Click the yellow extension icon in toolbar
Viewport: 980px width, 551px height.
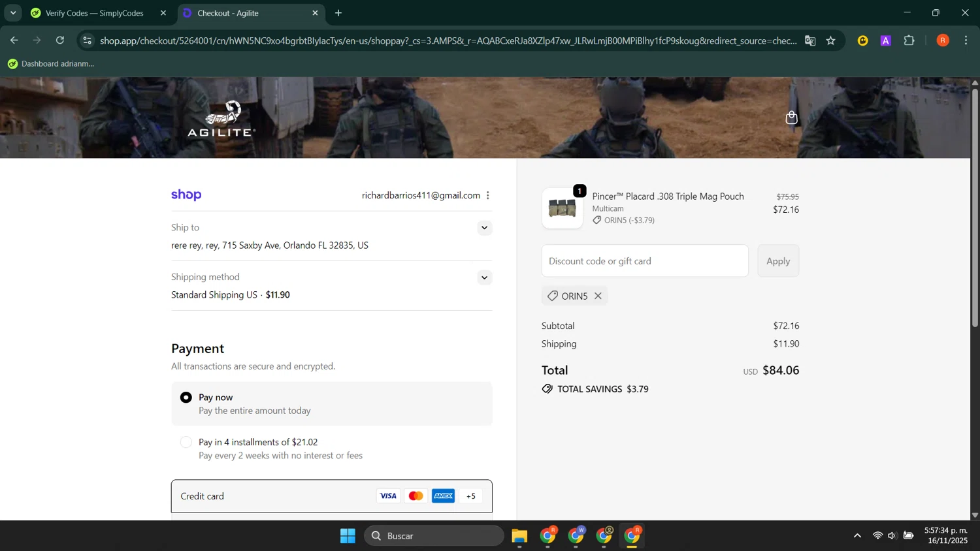coord(863,40)
